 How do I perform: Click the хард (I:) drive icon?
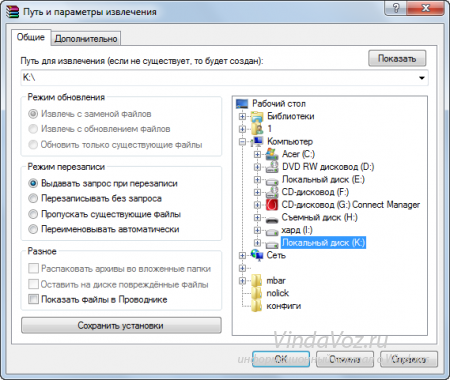pos(272,231)
